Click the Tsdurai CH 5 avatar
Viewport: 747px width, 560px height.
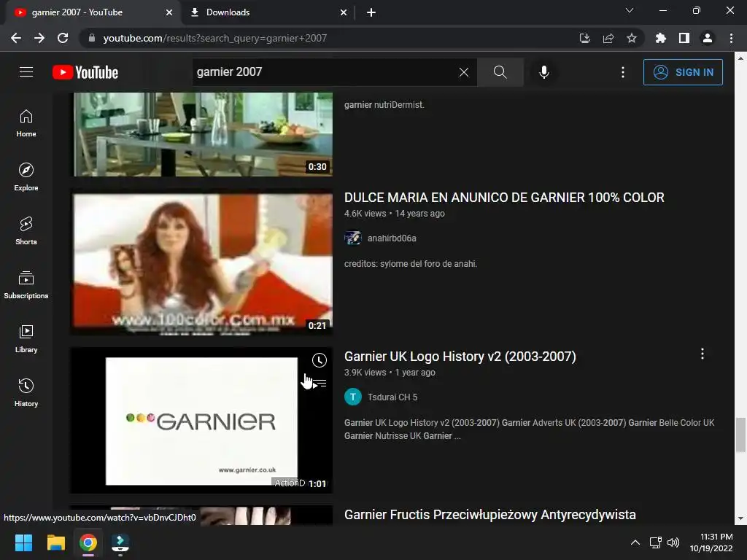coord(353,397)
